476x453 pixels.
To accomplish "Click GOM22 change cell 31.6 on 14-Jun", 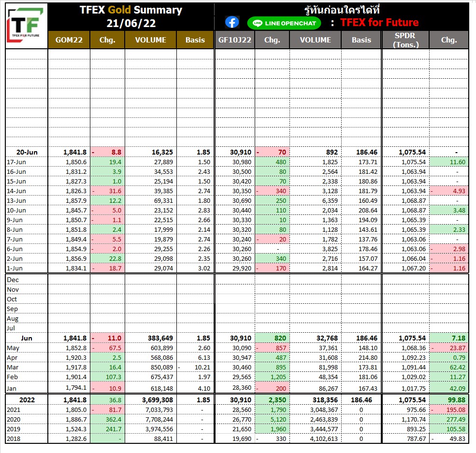I will point(107,191).
